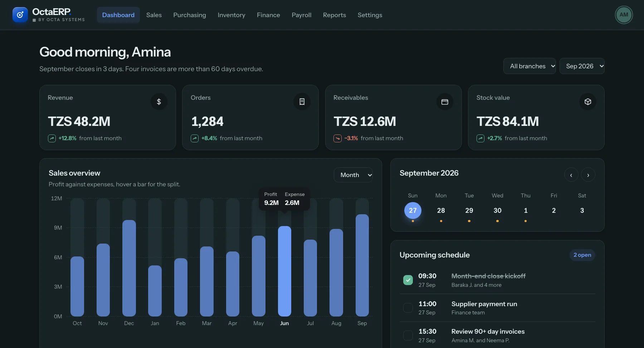Click the Upcoming schedule heading
Screen dimensions: 644x348
click(x=435, y=255)
